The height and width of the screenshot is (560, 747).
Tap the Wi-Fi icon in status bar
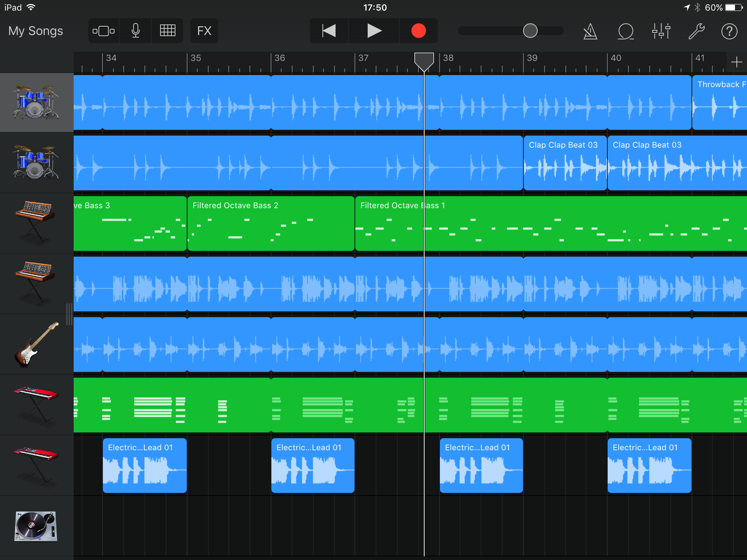(31, 7)
